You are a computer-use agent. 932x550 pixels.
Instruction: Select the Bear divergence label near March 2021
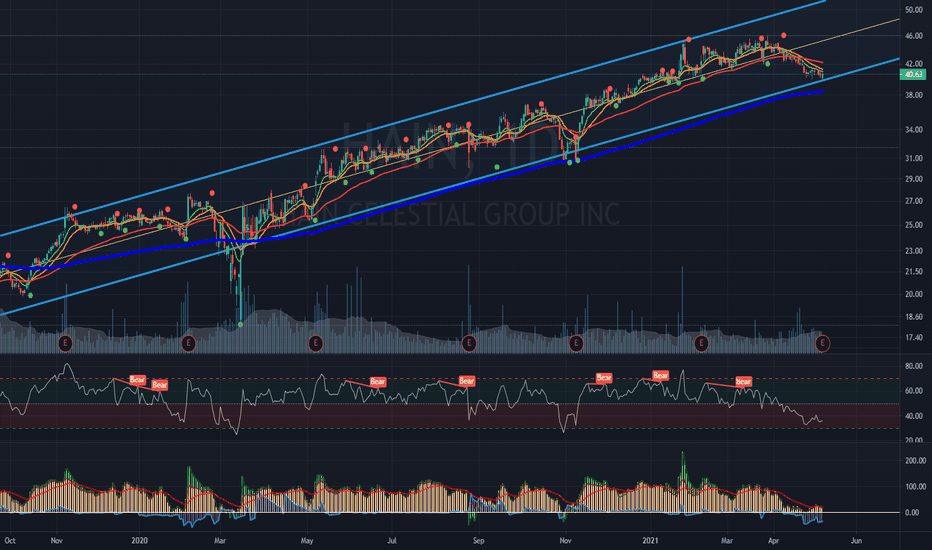tap(744, 382)
